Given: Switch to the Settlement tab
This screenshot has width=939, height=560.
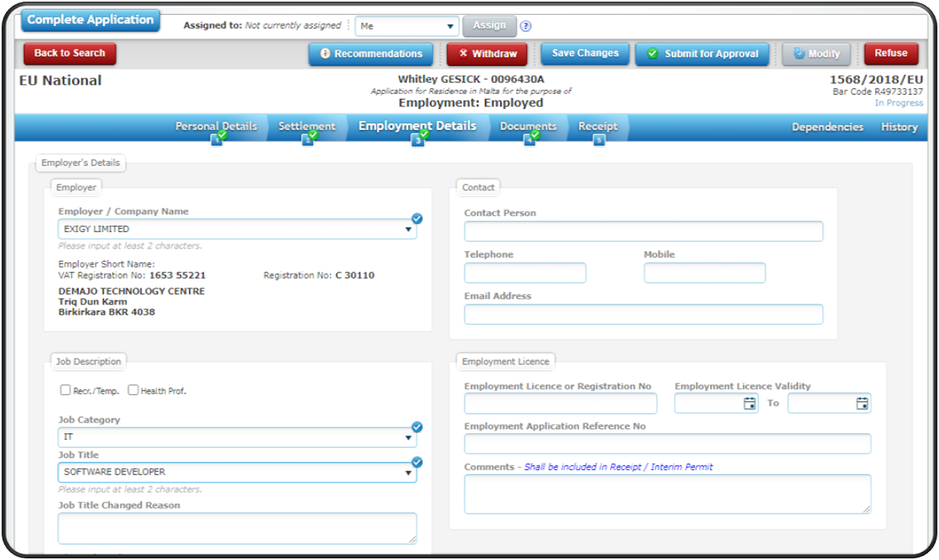Looking at the screenshot, I should 307,127.
